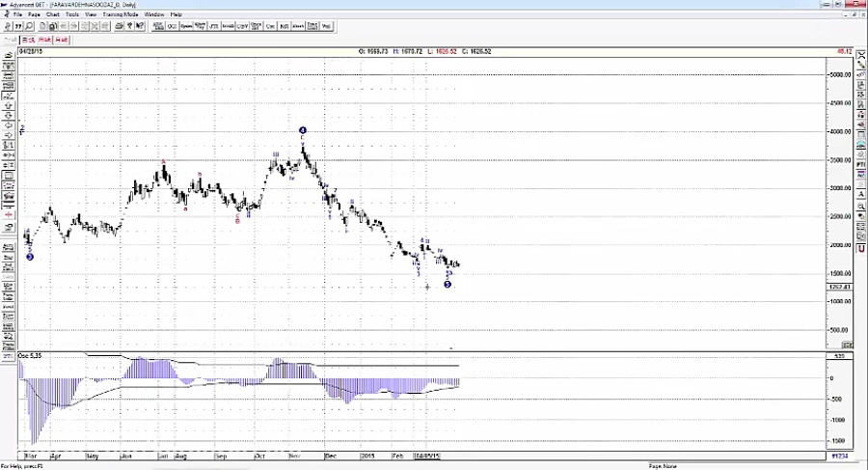The height and width of the screenshot is (470, 868).
Task: Click the Training Mode menu
Action: 121,14
